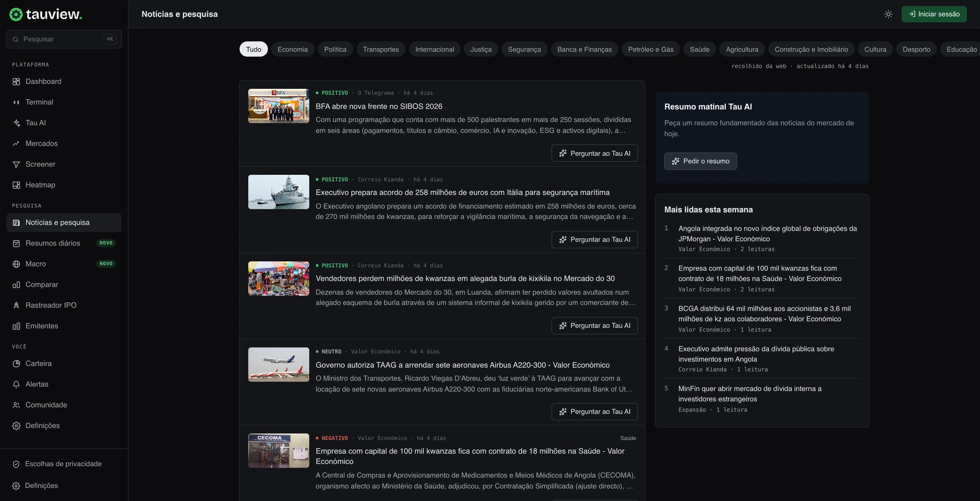Screen dimensions: 980x501
Task: Click the tauview logo
Action: tap(46, 14)
